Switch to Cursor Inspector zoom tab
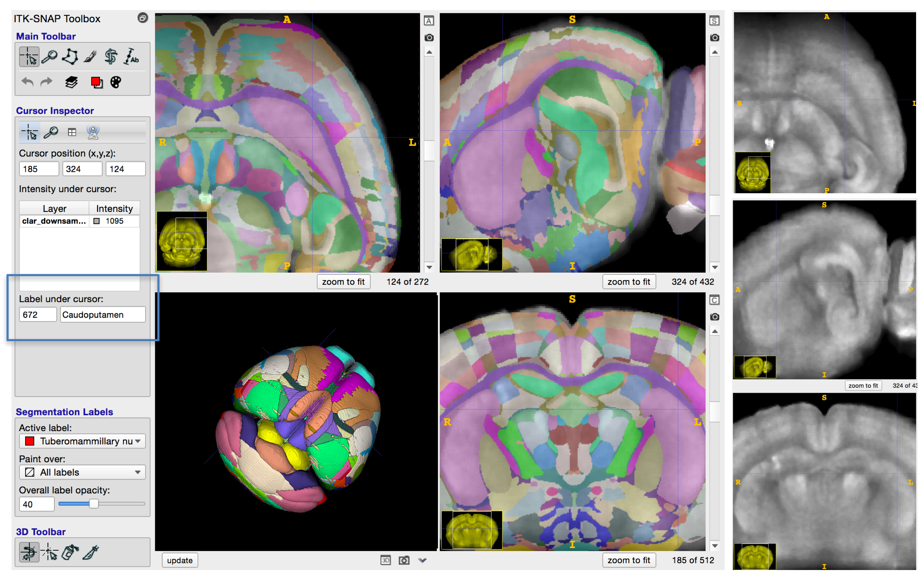The width and height of the screenshot is (924, 579). click(51, 133)
